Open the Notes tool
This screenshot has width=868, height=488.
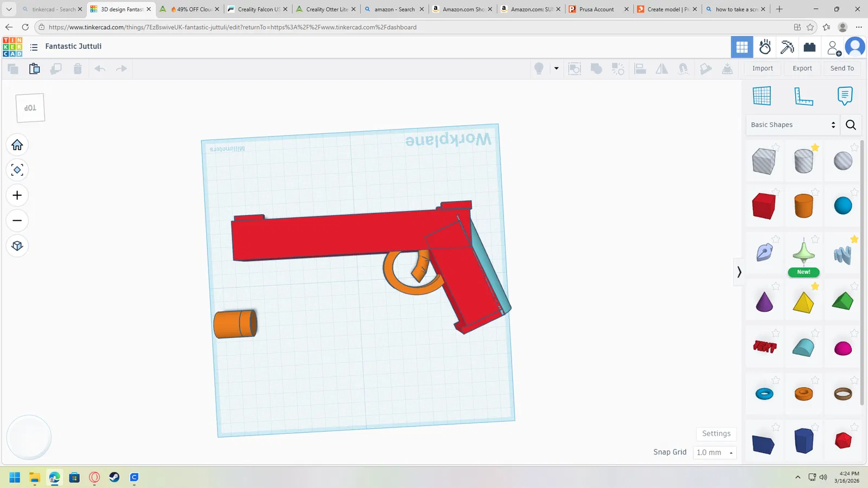click(x=845, y=96)
